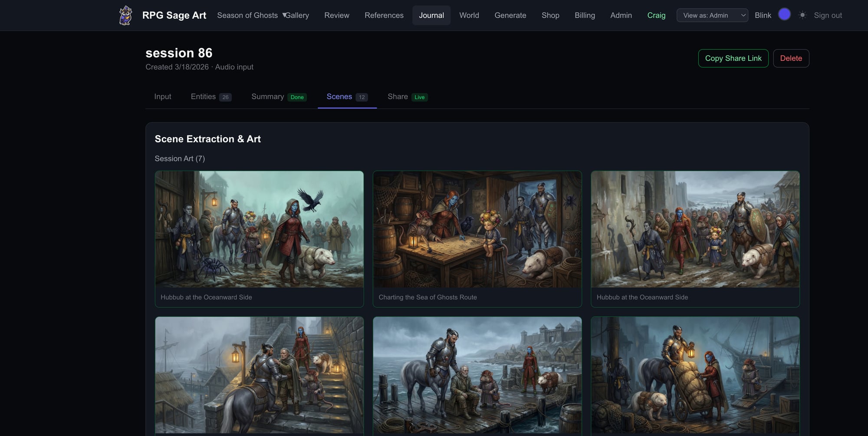Screen dimensions: 868x436
Task: Toggle the light/dark theme sun icon
Action: click(802, 15)
